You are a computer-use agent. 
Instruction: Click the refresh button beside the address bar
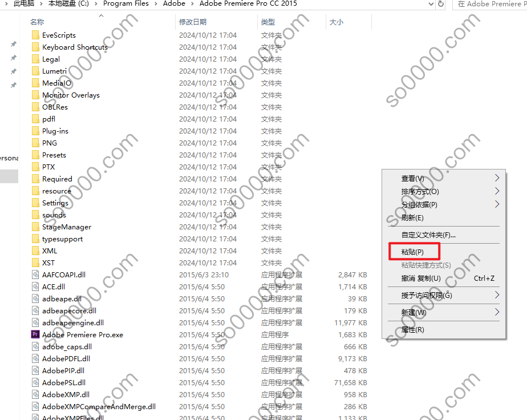pos(441,4)
